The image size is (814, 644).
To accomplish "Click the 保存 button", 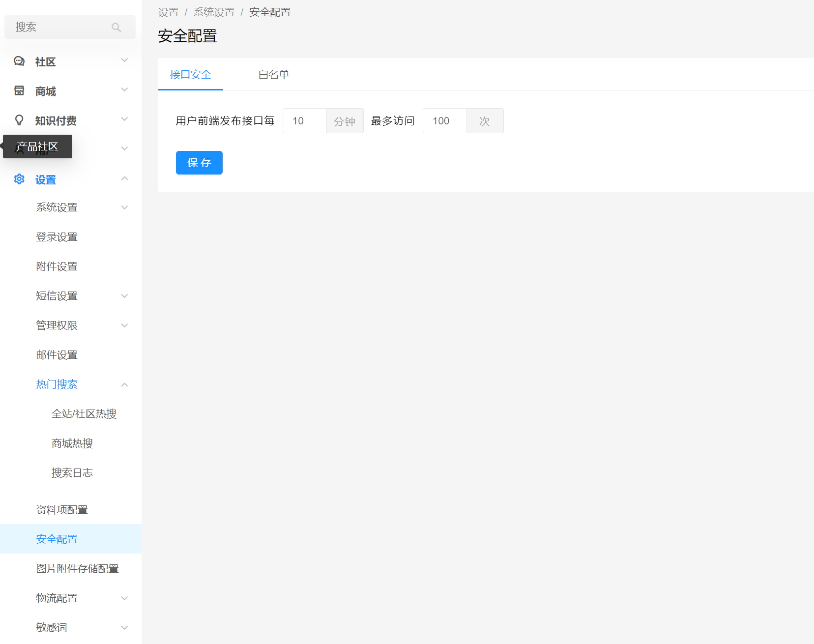I will click(199, 163).
